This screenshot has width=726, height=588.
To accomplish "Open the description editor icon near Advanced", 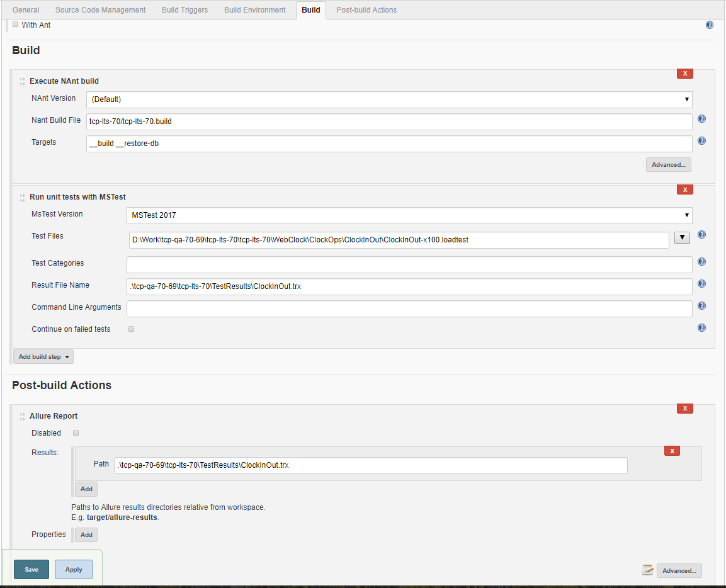I will tap(647, 570).
